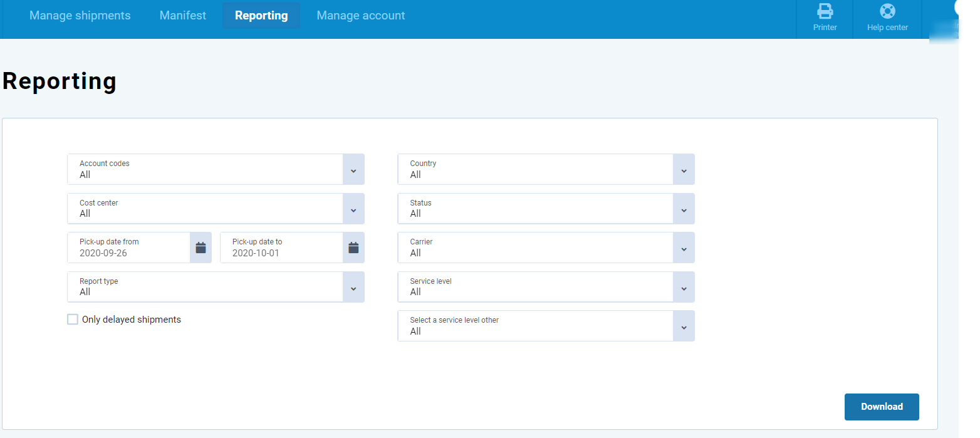Click the Printer icon

tap(825, 12)
